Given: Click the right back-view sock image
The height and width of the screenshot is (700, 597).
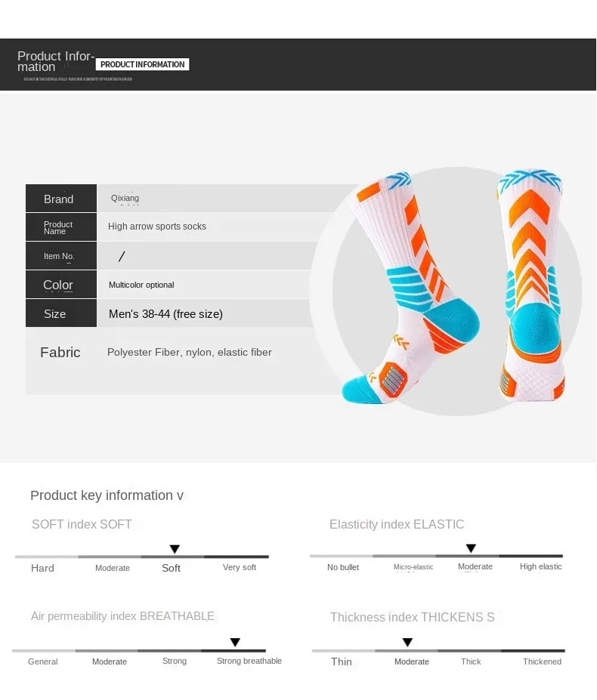Looking at the screenshot, I should (x=530, y=283).
